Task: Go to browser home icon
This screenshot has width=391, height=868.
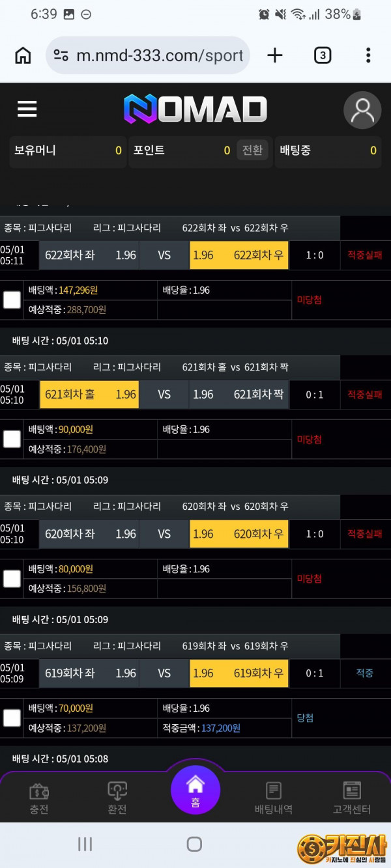Action: point(23,55)
